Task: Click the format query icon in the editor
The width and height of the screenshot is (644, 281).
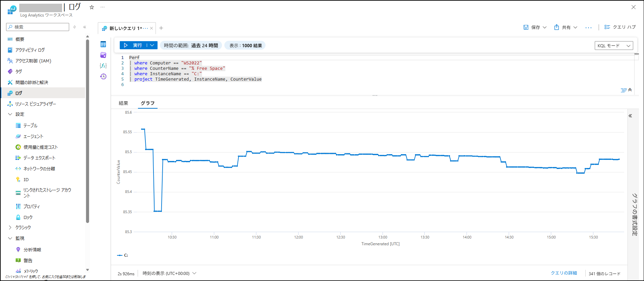Action: point(624,90)
